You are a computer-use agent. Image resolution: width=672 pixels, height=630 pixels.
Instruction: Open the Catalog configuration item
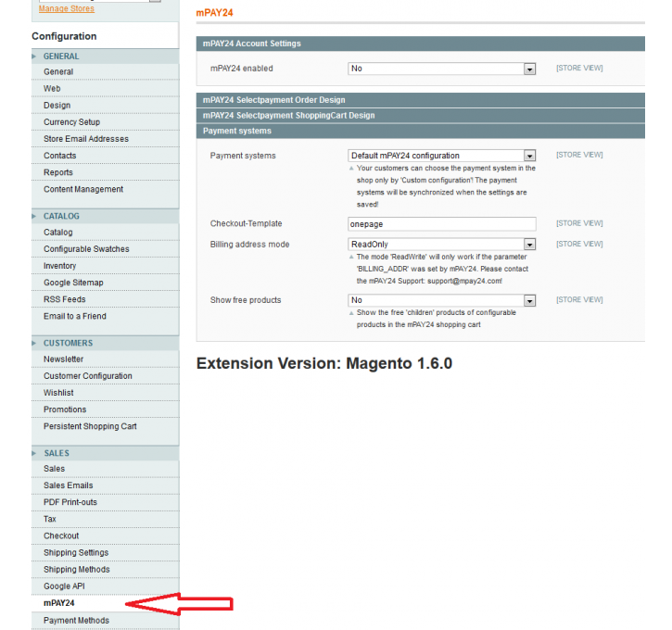pos(105,233)
